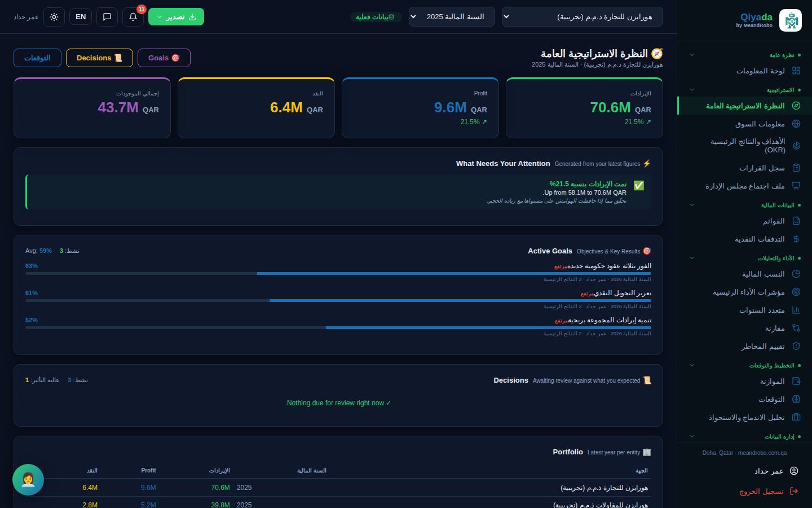The width and height of the screenshot is (812, 508).
Task: Switch to the التوقعات tab
Action: pyautogui.click(x=37, y=58)
